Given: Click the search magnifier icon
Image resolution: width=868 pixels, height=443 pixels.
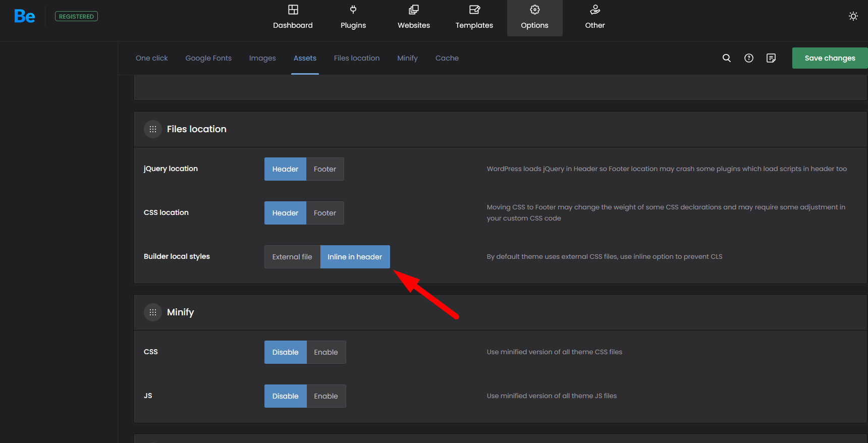Looking at the screenshot, I should [x=727, y=58].
